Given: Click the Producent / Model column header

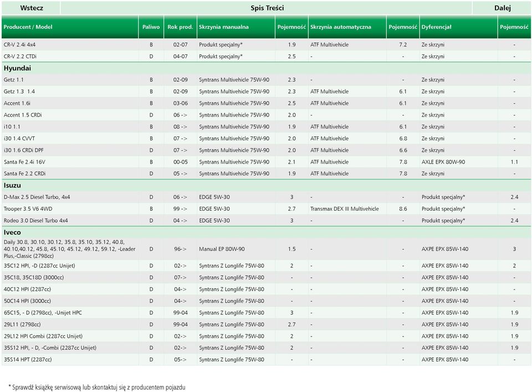Looking at the screenshot, I should [70, 27].
